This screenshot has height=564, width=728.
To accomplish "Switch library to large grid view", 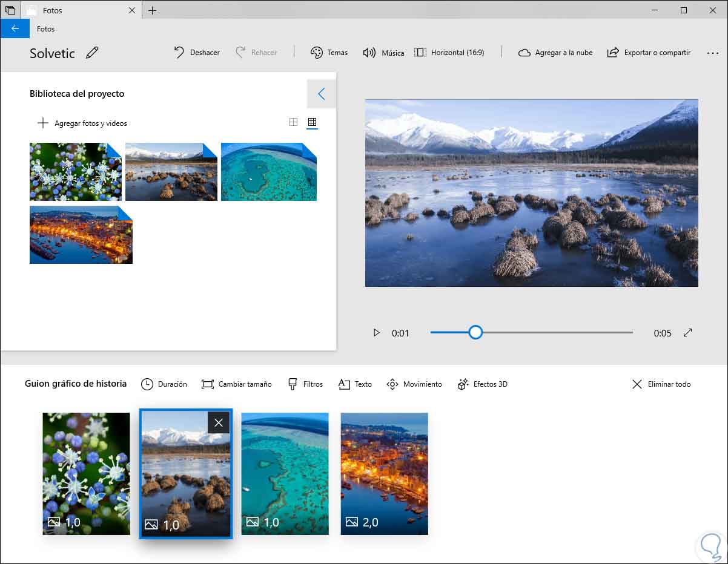I will pos(293,122).
